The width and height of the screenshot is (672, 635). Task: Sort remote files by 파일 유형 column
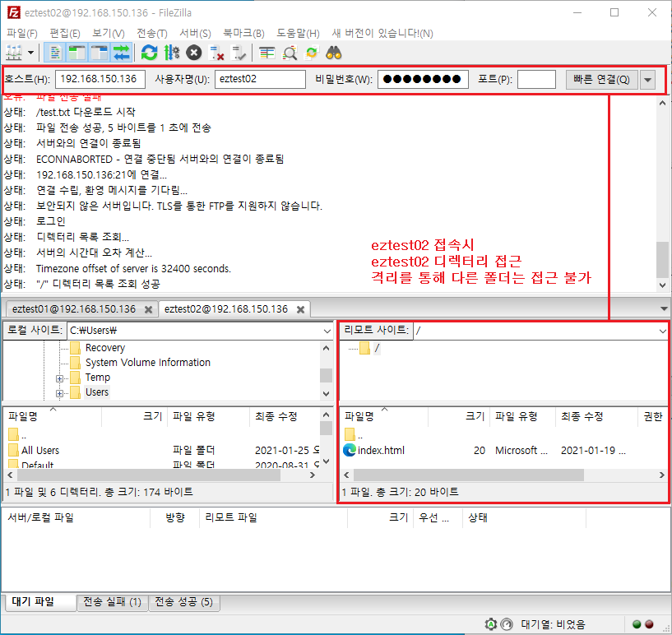[x=523, y=416]
